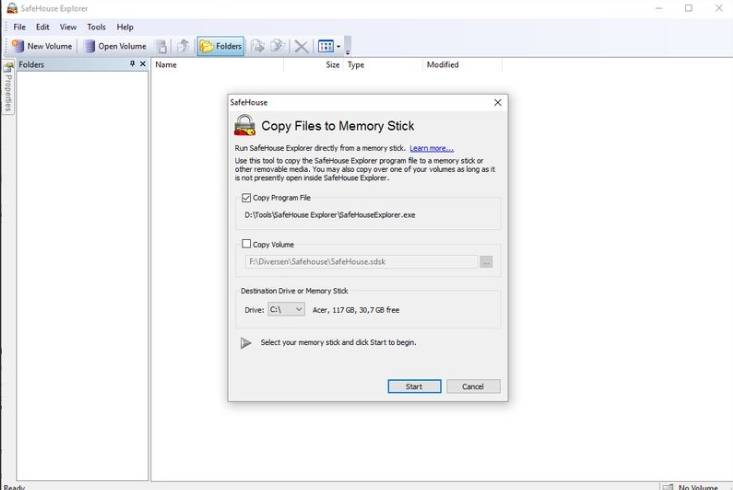
Task: Click the Open Volume toolbar button
Action: 115,46
